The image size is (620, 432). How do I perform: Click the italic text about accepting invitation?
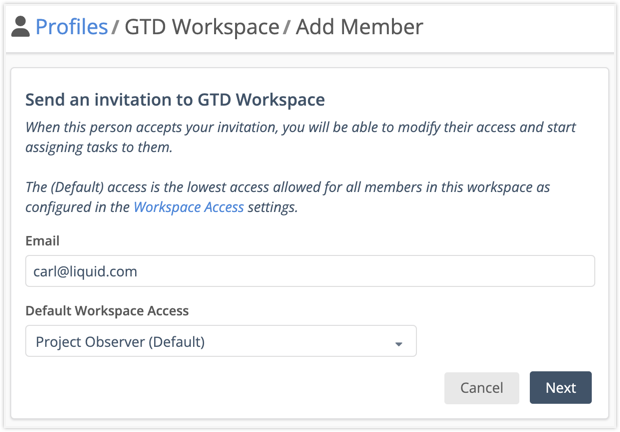(300, 138)
